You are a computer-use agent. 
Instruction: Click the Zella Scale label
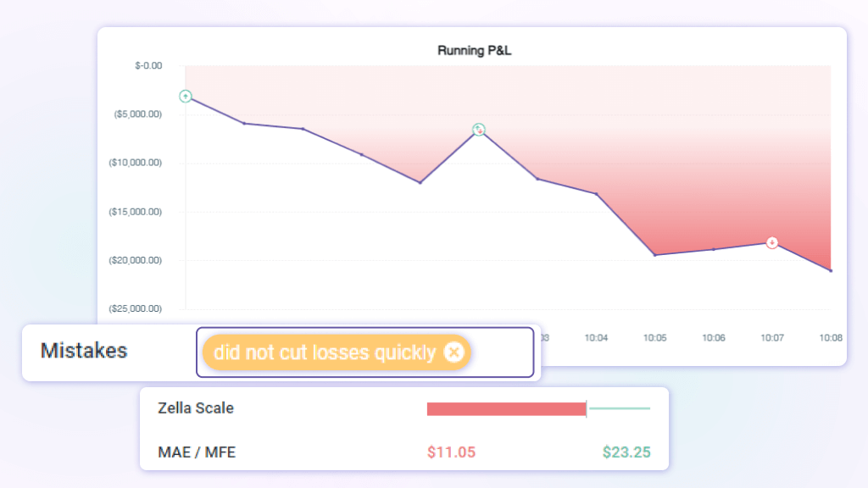coord(196,408)
